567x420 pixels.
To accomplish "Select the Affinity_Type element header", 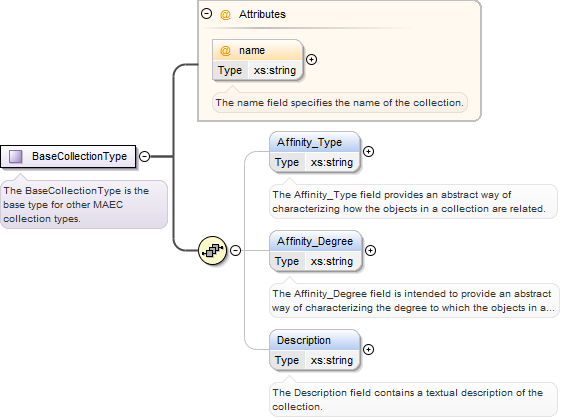I will tap(315, 142).
